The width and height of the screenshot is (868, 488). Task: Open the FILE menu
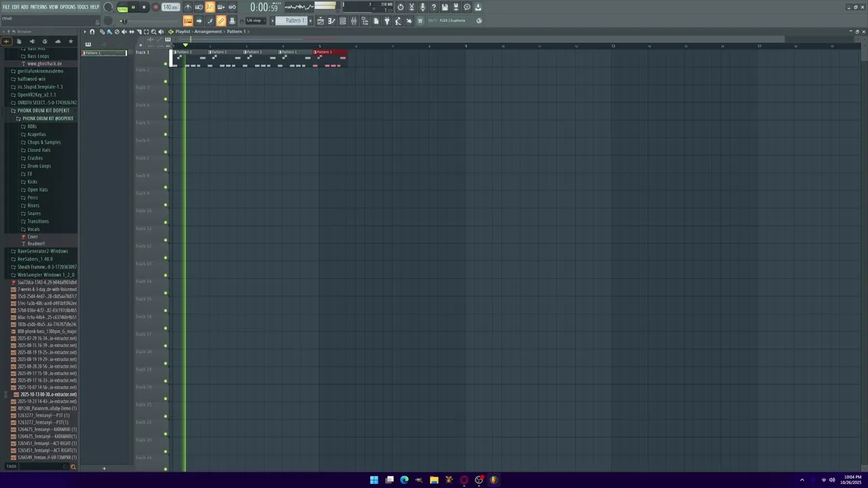(5, 7)
